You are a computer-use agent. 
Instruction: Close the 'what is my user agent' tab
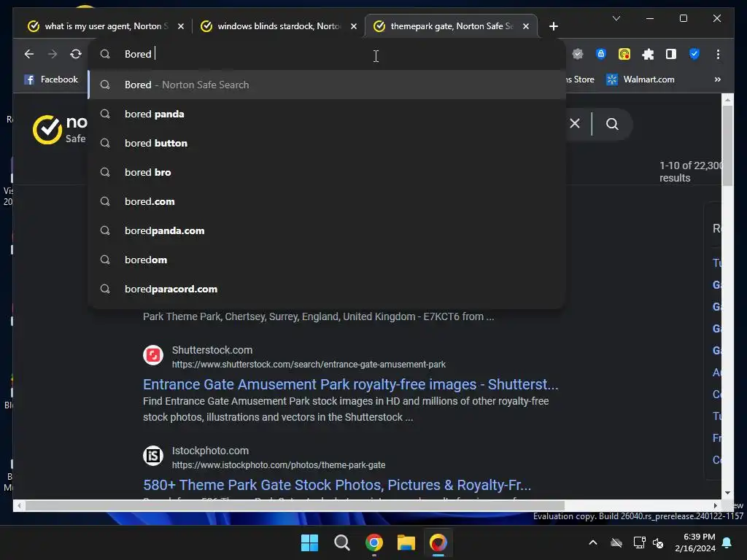click(x=181, y=26)
